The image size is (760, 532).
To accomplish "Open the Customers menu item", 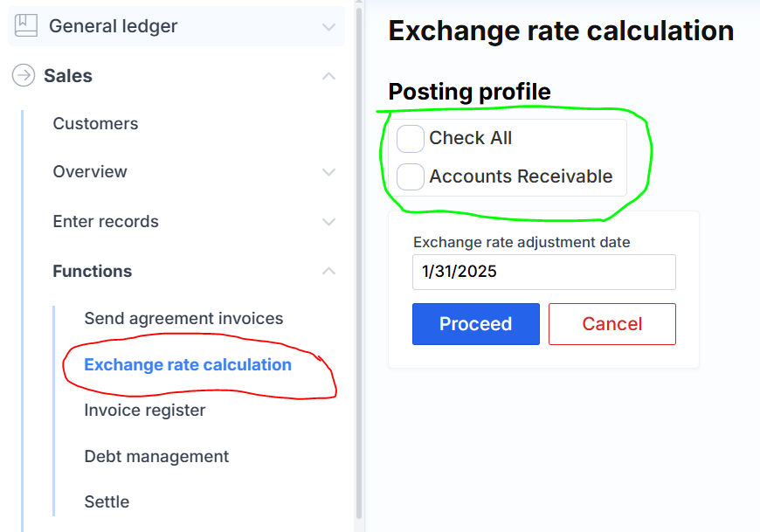I will coord(95,124).
